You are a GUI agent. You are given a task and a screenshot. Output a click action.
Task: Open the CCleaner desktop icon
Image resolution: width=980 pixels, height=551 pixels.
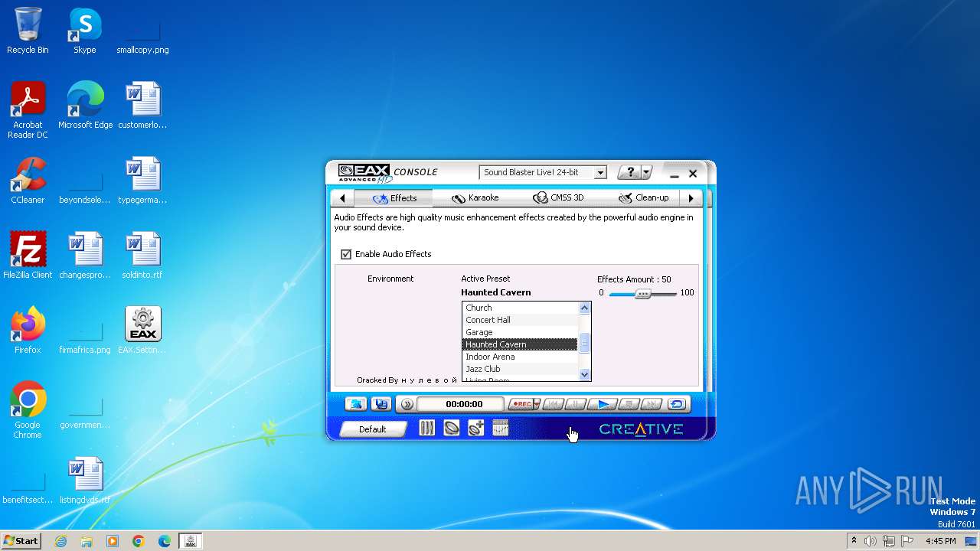(28, 181)
